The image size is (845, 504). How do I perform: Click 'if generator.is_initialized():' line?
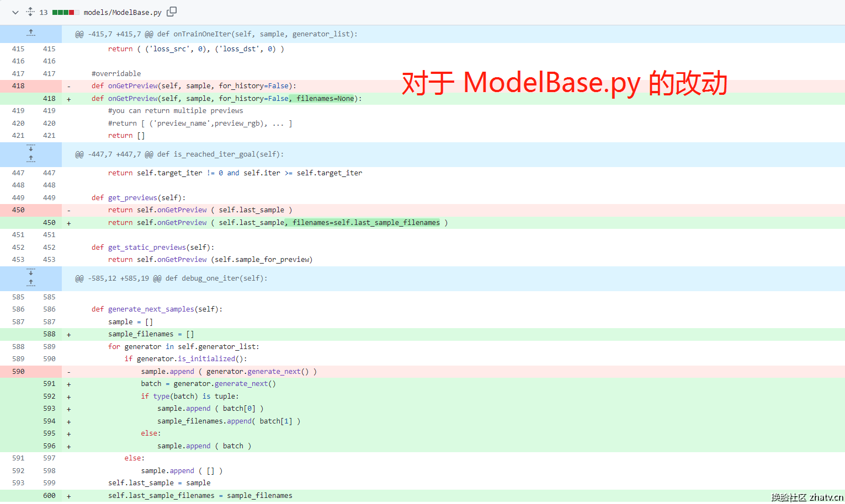(185, 359)
